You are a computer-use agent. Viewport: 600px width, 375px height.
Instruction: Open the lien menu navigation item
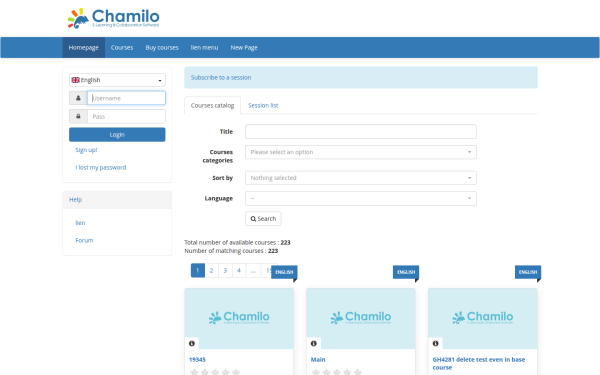(x=204, y=47)
